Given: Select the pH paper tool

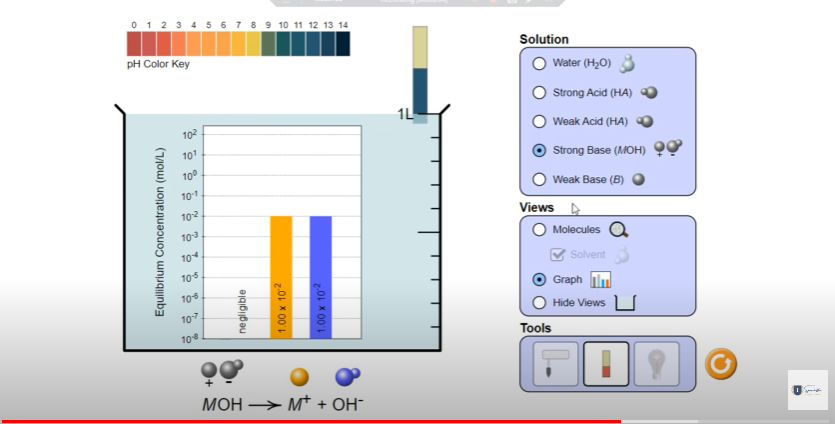Looking at the screenshot, I should coord(606,363).
